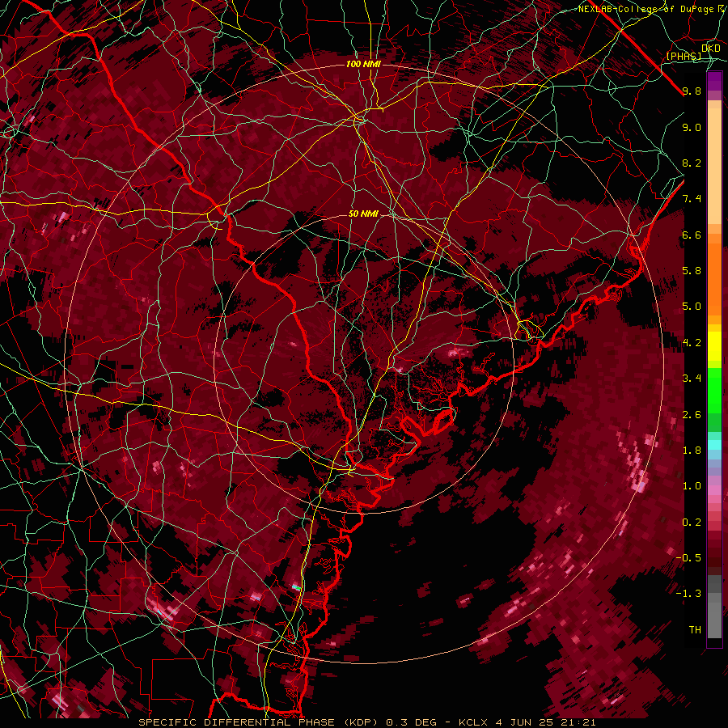Screen dimensions: 728x728
Task: Select the 4.2 scale value
Action: point(692,343)
